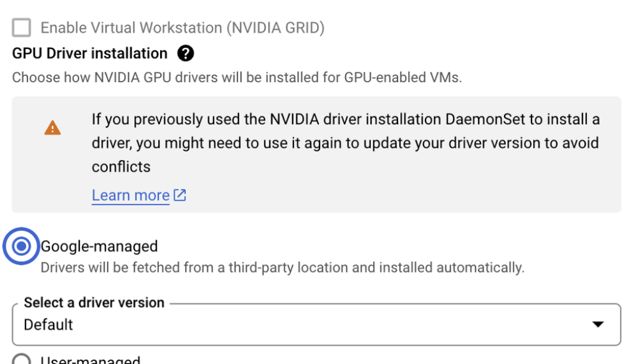Click the Choose how NVIDIA GPU drivers description

point(237,78)
